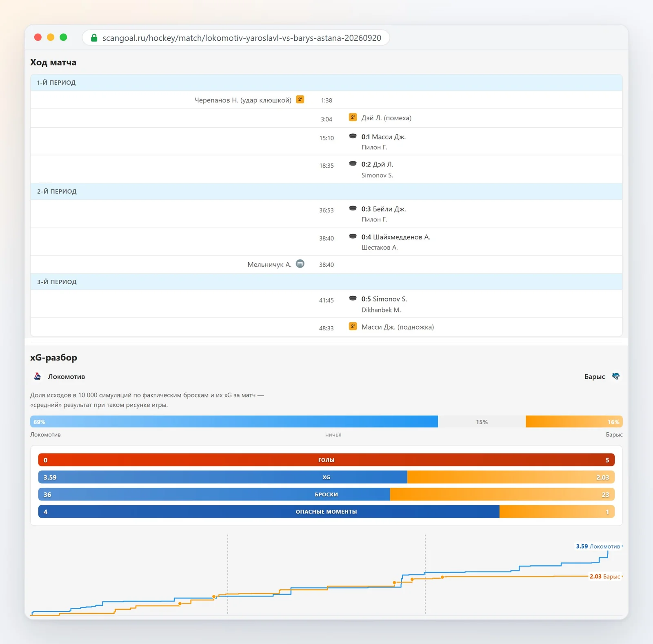Click the XG stat bar label
This screenshot has height=644, width=653.
tap(326, 477)
